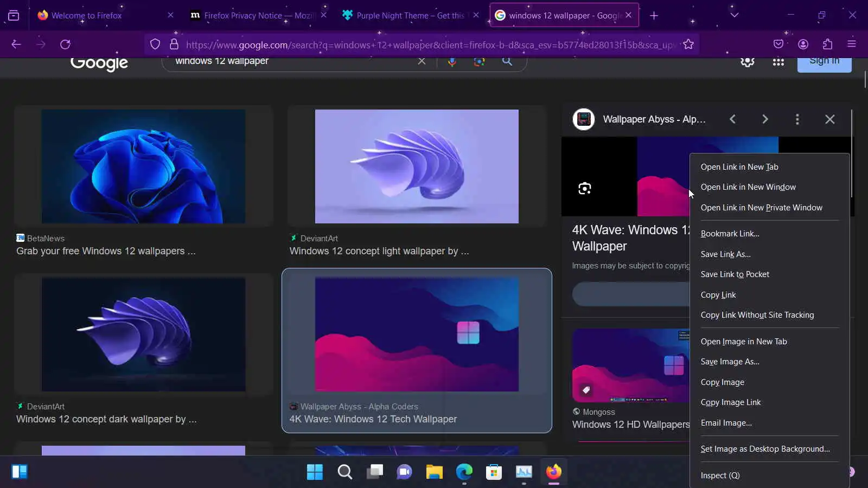Open Windows 12 concept light wallpaper link
The width and height of the screenshot is (868, 488).
(379, 251)
